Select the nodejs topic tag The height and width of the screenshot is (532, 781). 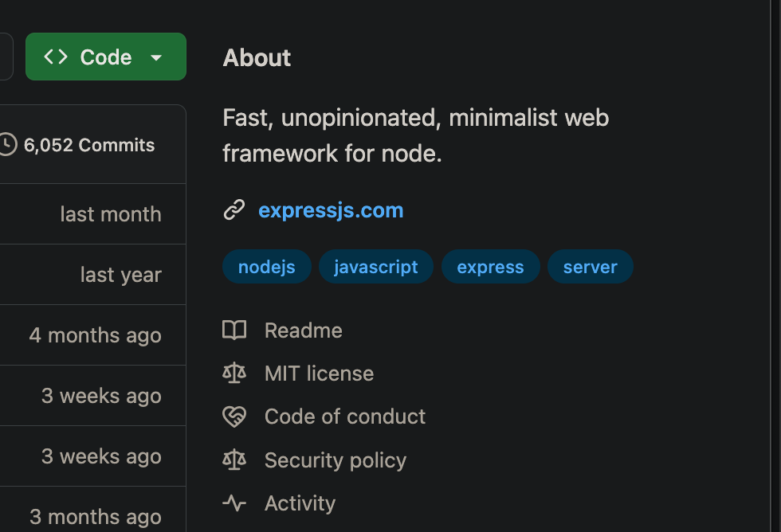pos(266,267)
